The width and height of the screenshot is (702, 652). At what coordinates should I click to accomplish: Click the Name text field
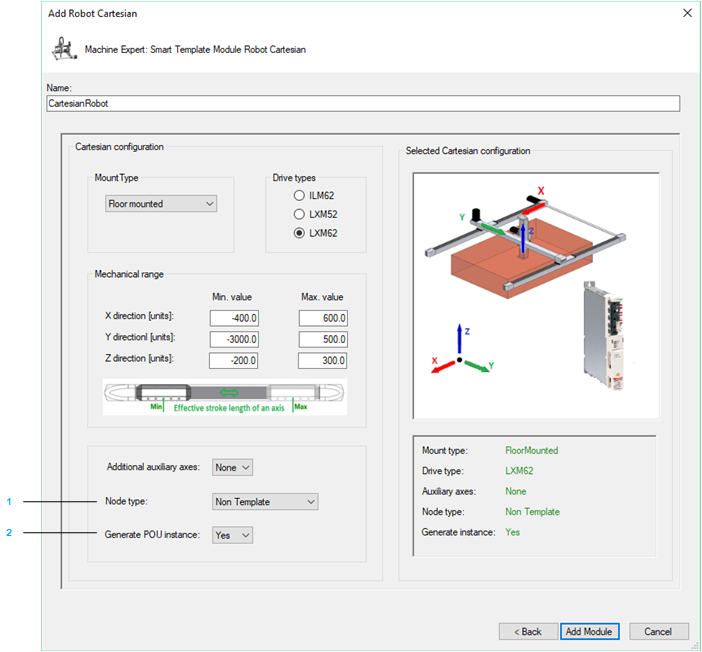(363, 103)
